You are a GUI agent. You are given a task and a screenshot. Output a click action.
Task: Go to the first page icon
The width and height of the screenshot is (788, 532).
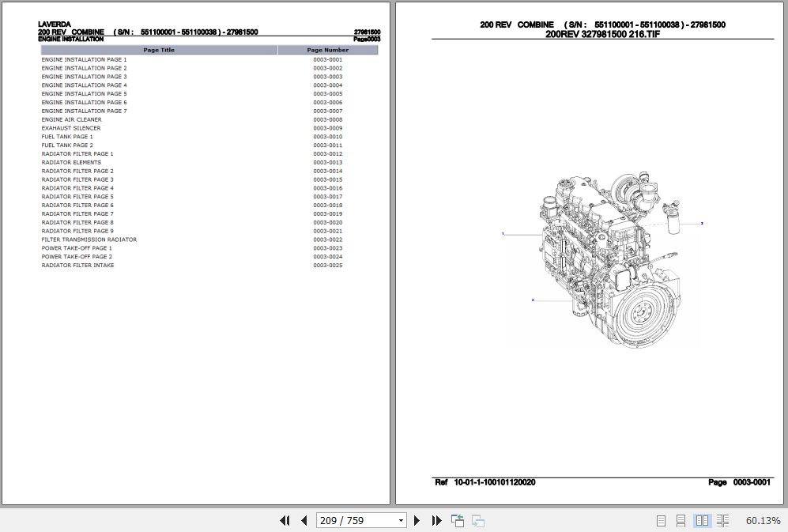pyautogui.click(x=285, y=520)
